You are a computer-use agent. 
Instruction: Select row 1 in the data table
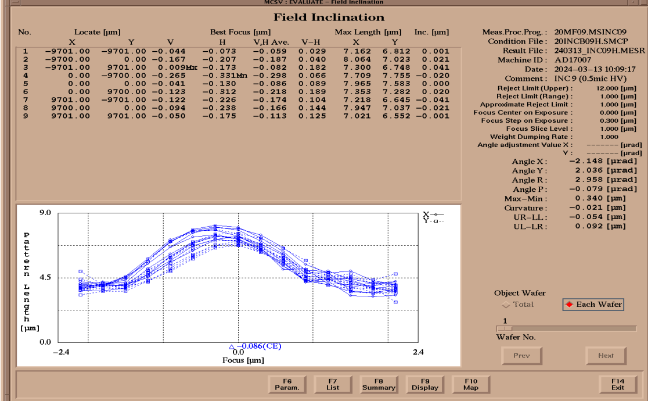tap(200, 50)
